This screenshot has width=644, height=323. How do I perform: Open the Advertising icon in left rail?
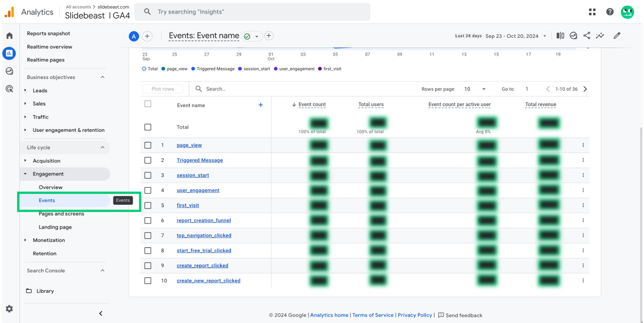point(9,89)
